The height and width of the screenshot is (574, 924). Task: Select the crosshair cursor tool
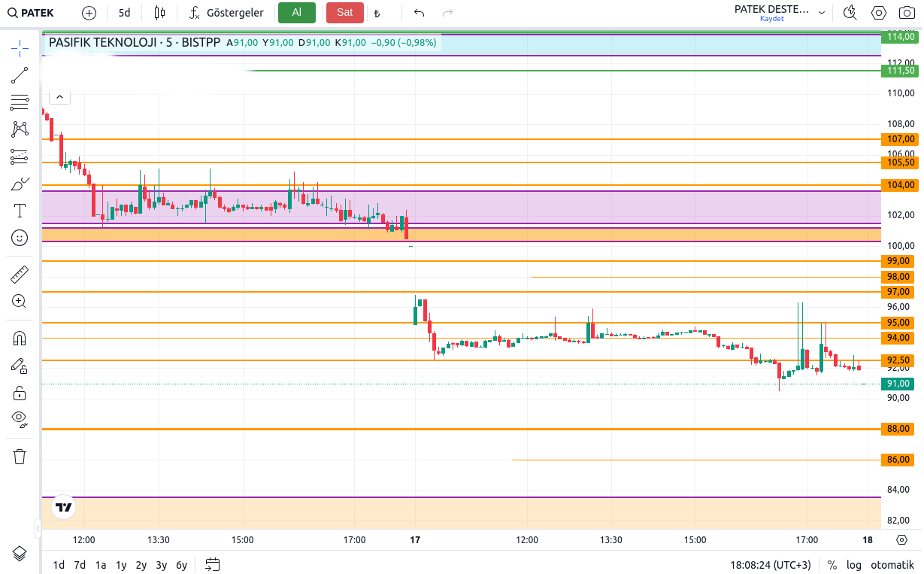20,49
